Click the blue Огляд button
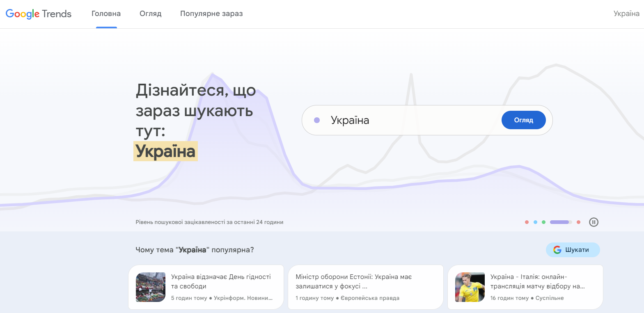 pyautogui.click(x=524, y=120)
